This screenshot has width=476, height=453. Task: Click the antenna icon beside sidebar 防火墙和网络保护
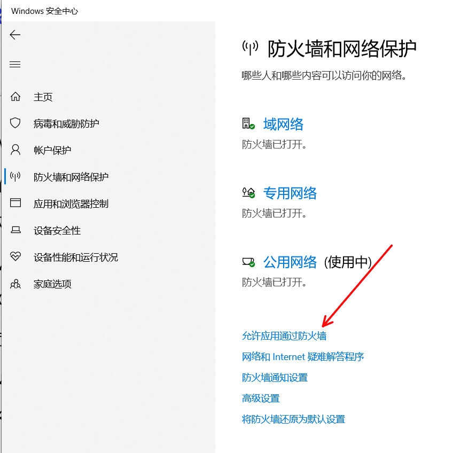pyautogui.click(x=15, y=176)
